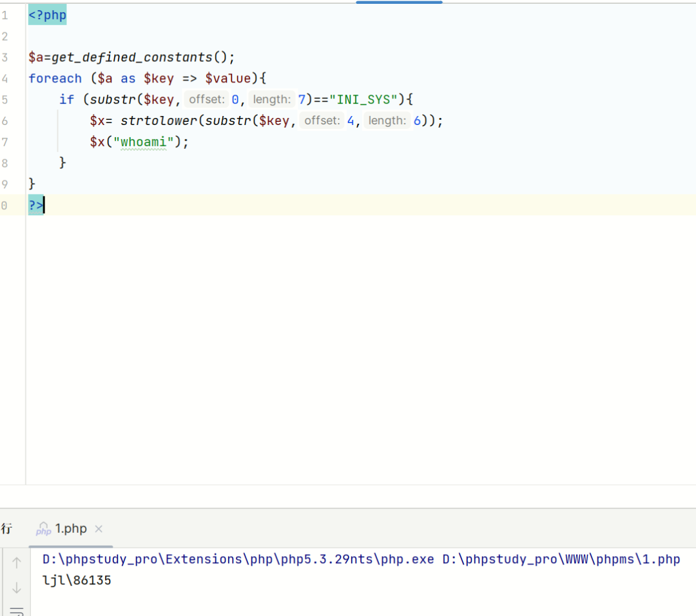Click the offset hint before 4 on line 6
This screenshot has height=616, width=696.
322,120
